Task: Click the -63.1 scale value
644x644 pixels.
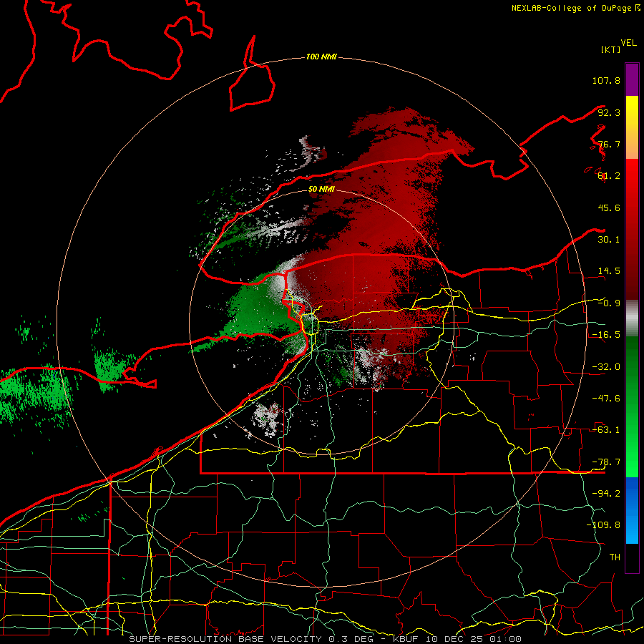Action: (606, 430)
